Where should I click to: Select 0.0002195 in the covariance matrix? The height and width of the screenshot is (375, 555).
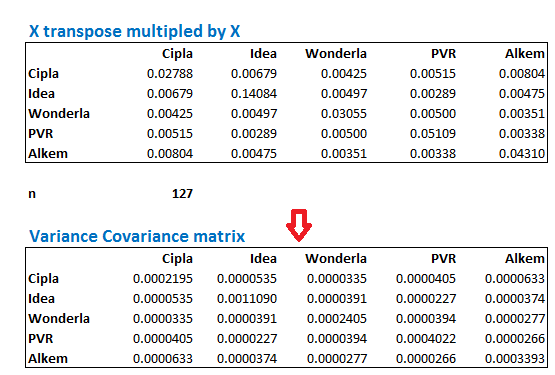163,279
